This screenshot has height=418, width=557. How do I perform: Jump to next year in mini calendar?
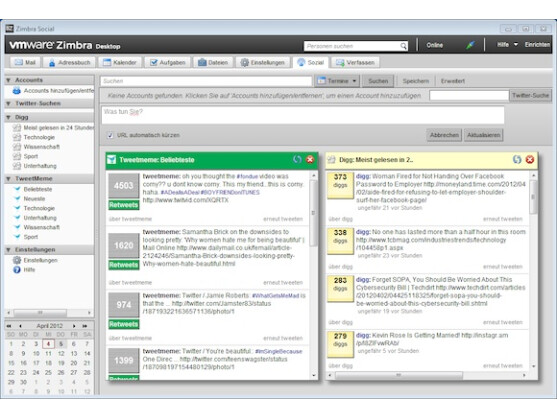pyautogui.click(x=85, y=326)
